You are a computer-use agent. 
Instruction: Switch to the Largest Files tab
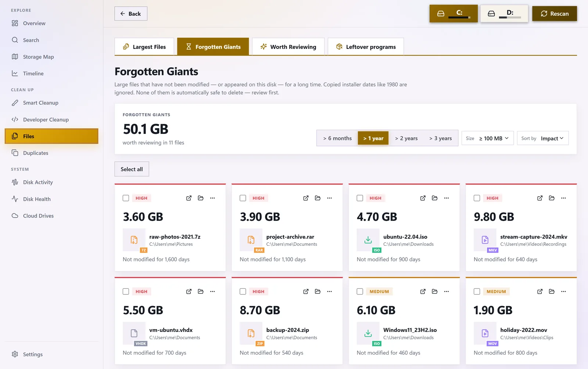144,47
